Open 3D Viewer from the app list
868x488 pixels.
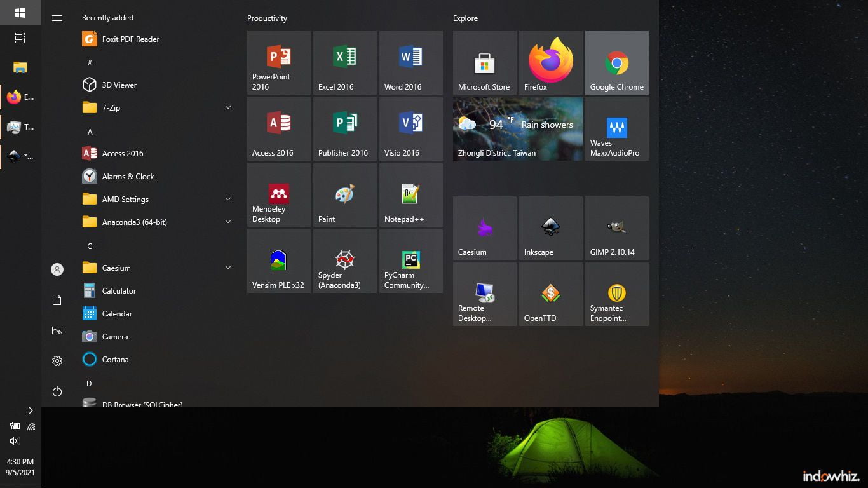click(157, 85)
